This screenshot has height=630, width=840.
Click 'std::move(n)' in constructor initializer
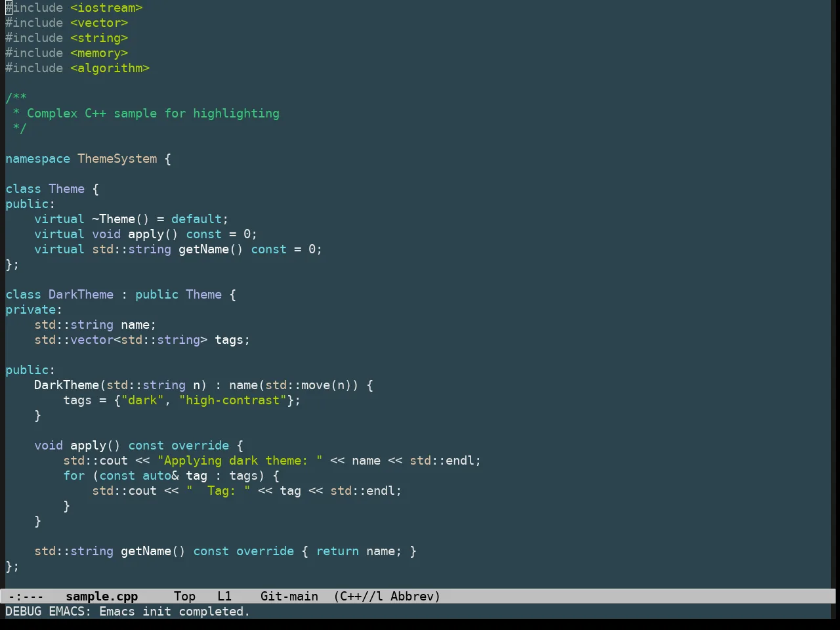pos(308,385)
